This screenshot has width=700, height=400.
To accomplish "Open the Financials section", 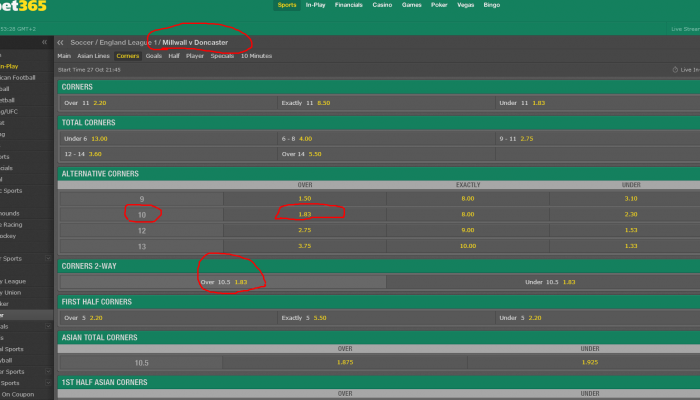I will (x=349, y=5).
